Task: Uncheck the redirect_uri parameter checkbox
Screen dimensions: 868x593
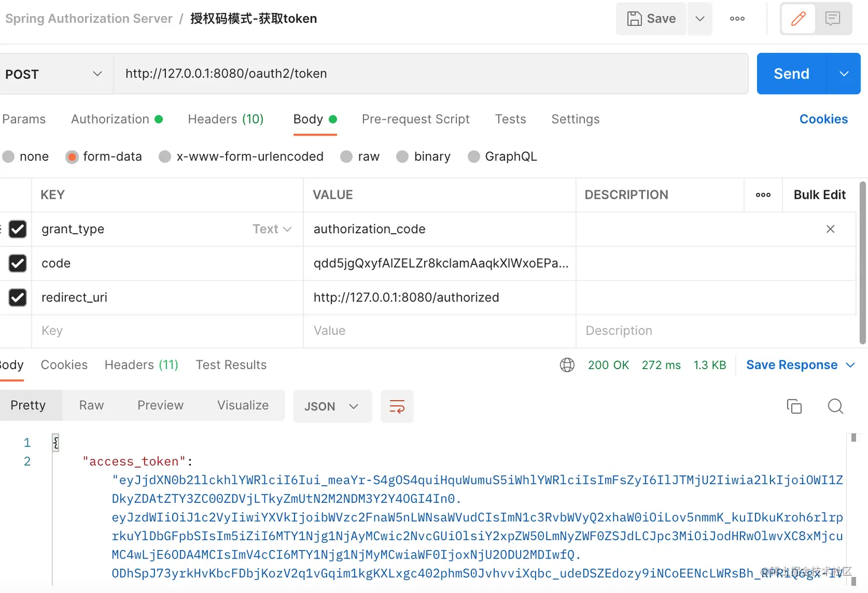Action: (17, 297)
